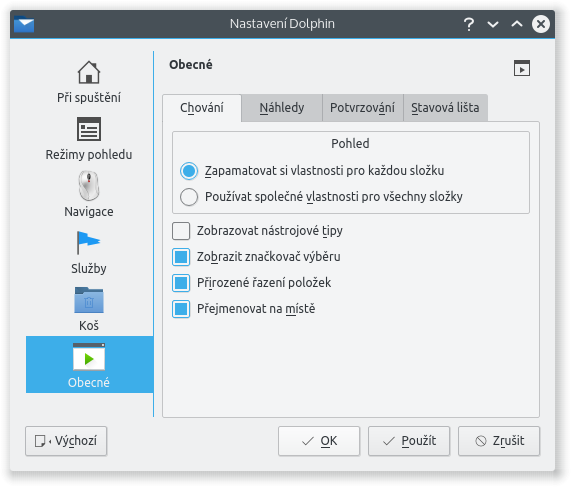
Task: Toggle 'Přirozené řazení položek' checkbox
Action: [x=251, y=283]
